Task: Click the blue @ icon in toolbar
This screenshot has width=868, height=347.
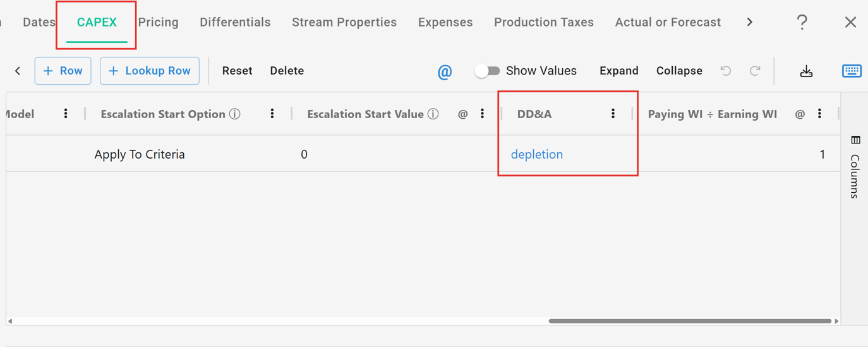Action: click(445, 71)
